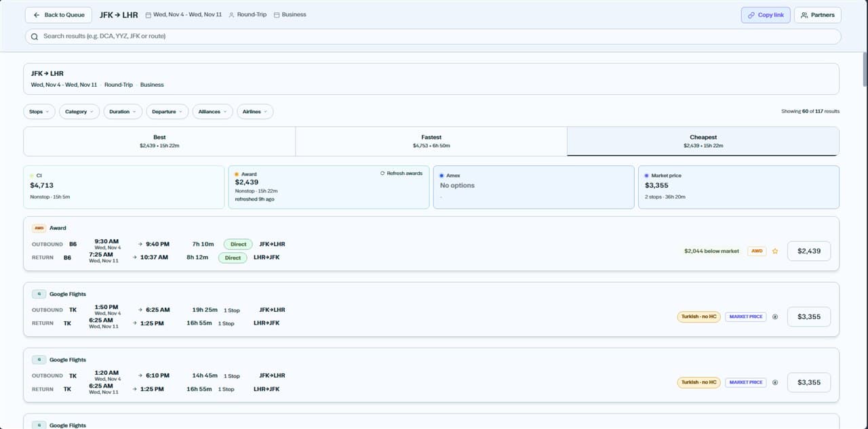Open the $2,439 Award fare button
Viewport: 868px width, 429px height.
tap(809, 251)
